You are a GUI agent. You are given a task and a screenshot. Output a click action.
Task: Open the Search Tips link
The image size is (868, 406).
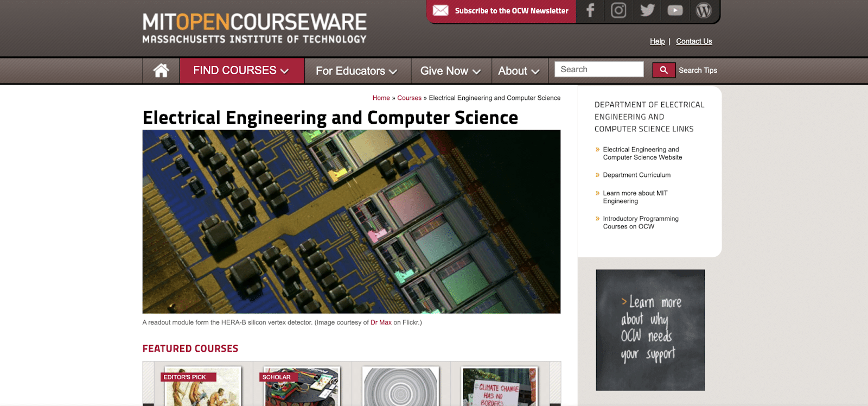698,71
